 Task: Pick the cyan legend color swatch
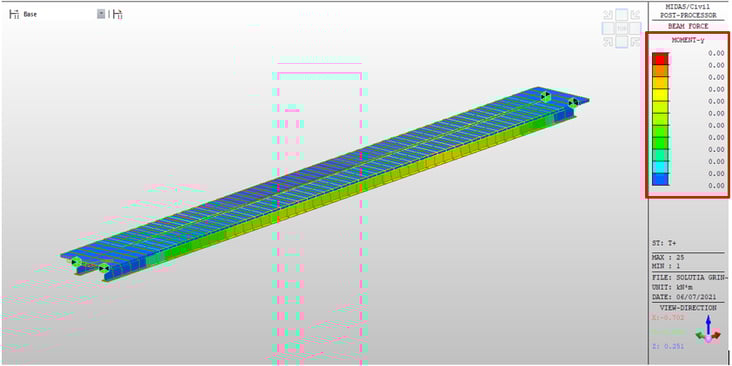[x=661, y=167]
